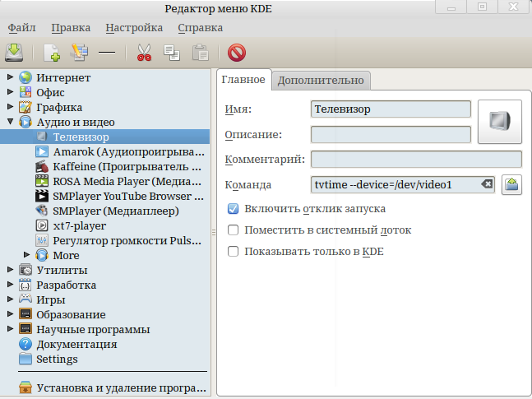Open file browser icon next to Команда field
The image size is (532, 399).
(512, 184)
